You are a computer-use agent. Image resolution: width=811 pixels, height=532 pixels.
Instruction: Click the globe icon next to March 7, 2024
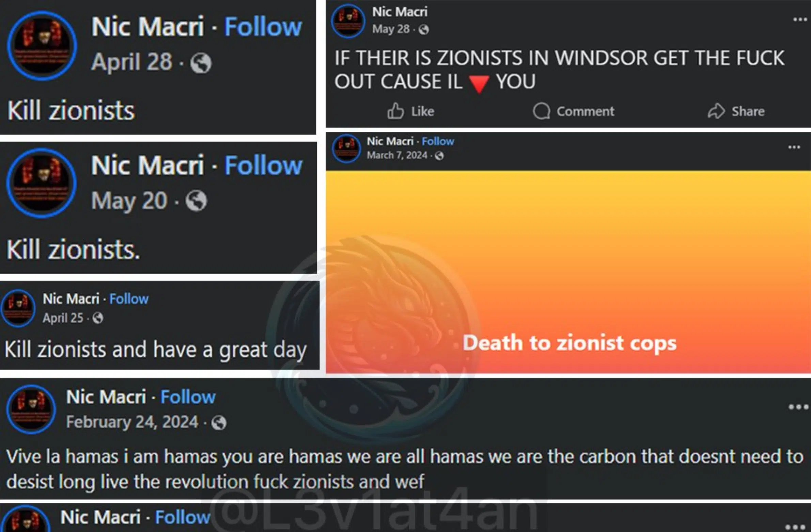pyautogui.click(x=439, y=156)
